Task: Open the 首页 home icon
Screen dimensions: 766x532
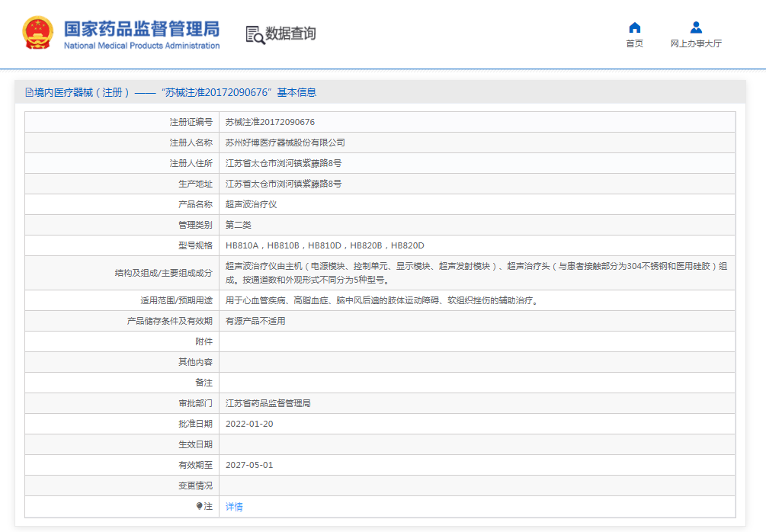Action: click(635, 27)
